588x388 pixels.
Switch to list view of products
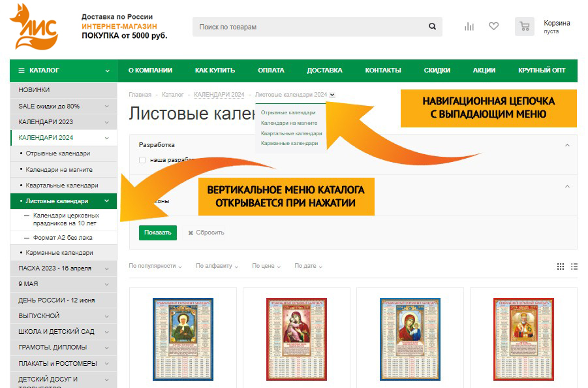574,267
